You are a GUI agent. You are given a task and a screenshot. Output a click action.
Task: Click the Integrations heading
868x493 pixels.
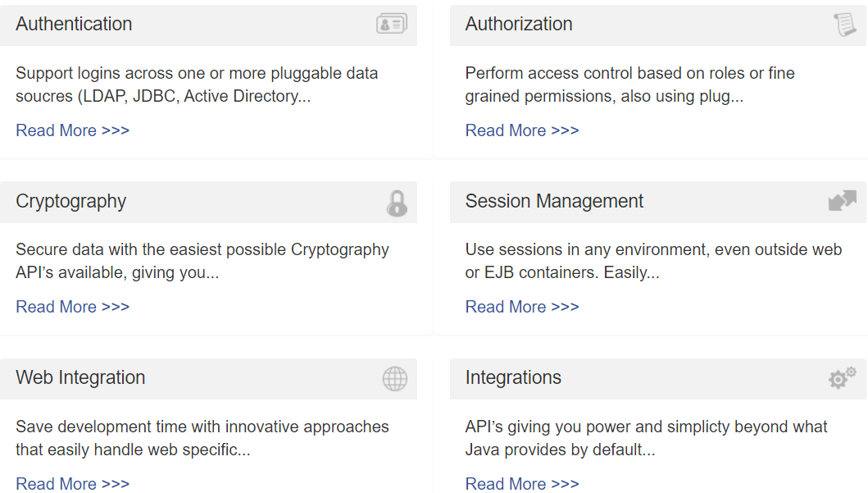[x=513, y=378]
